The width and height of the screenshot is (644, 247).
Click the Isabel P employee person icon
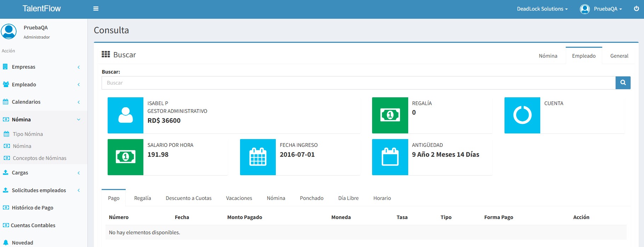pyautogui.click(x=125, y=115)
